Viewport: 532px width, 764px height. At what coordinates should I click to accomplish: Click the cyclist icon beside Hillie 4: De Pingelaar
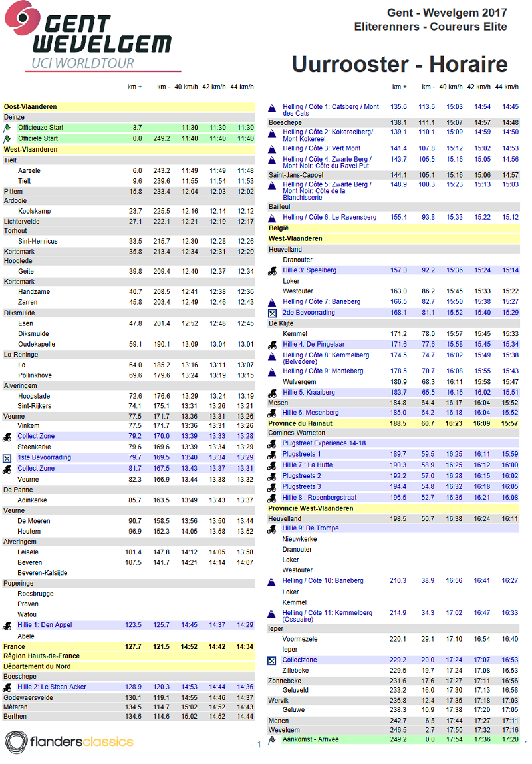(272, 345)
